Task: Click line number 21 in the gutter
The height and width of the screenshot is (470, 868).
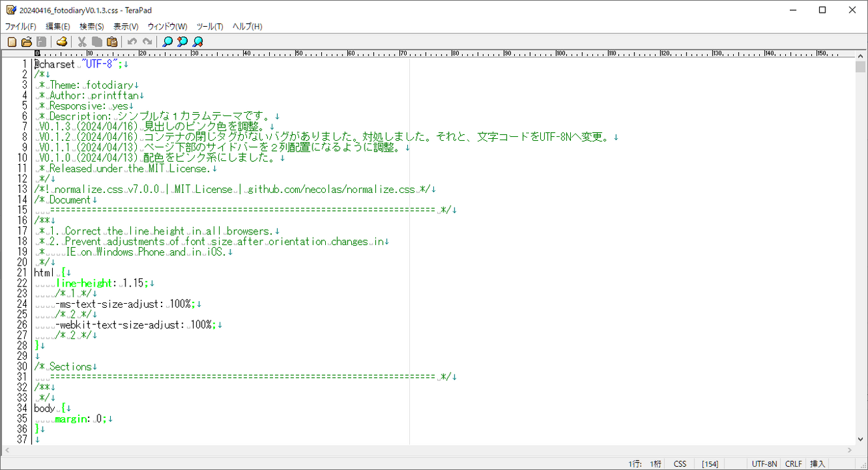Action: pos(23,272)
